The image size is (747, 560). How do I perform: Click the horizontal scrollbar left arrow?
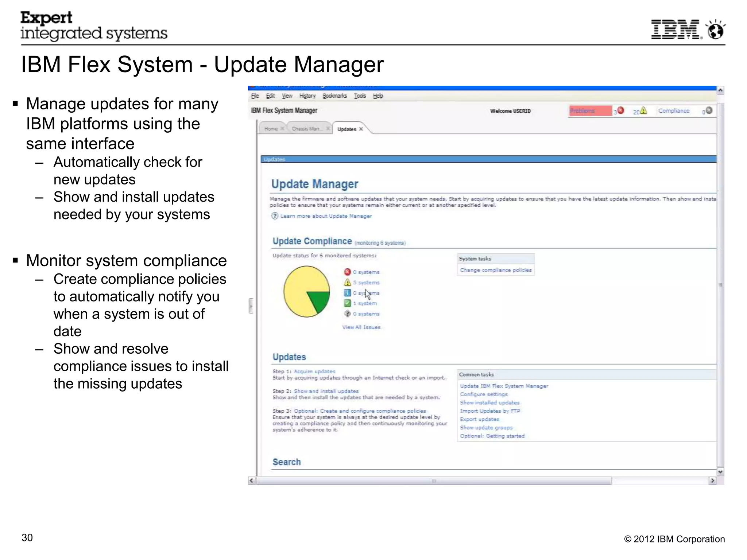tap(251, 481)
